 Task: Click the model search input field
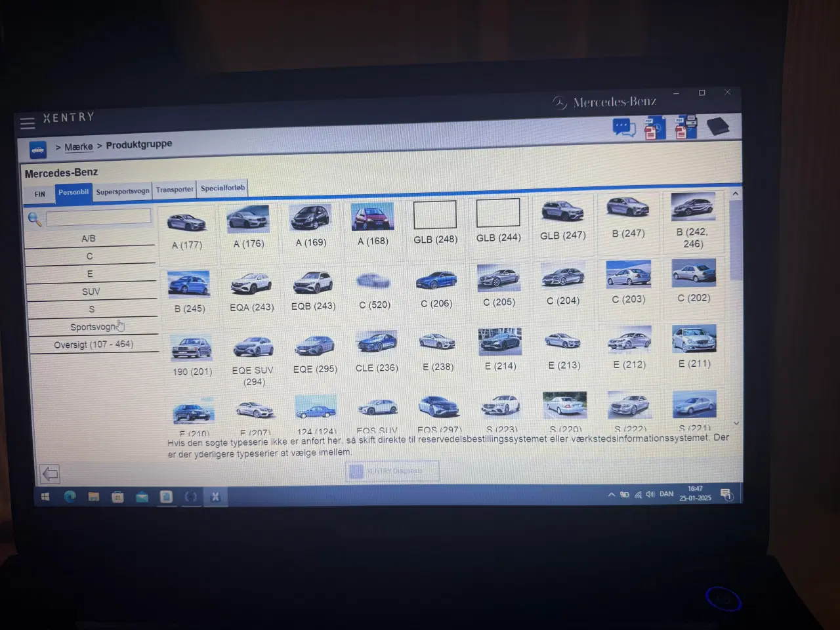click(98, 218)
